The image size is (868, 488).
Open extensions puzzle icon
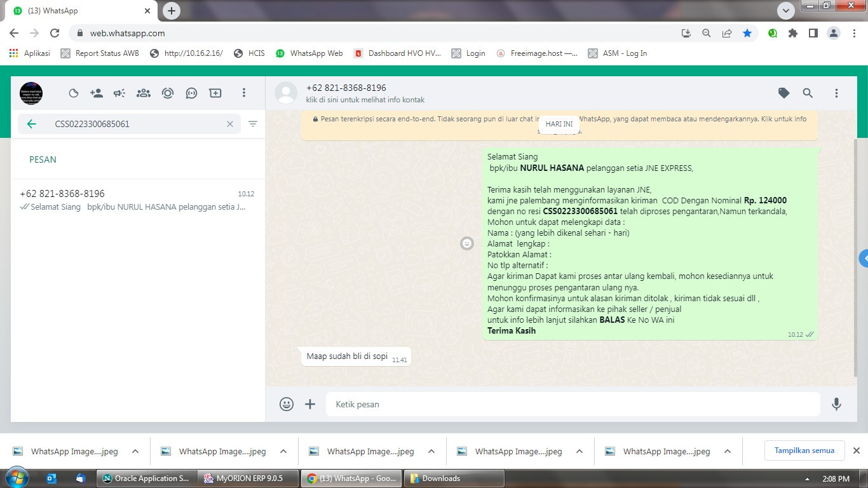click(x=793, y=33)
